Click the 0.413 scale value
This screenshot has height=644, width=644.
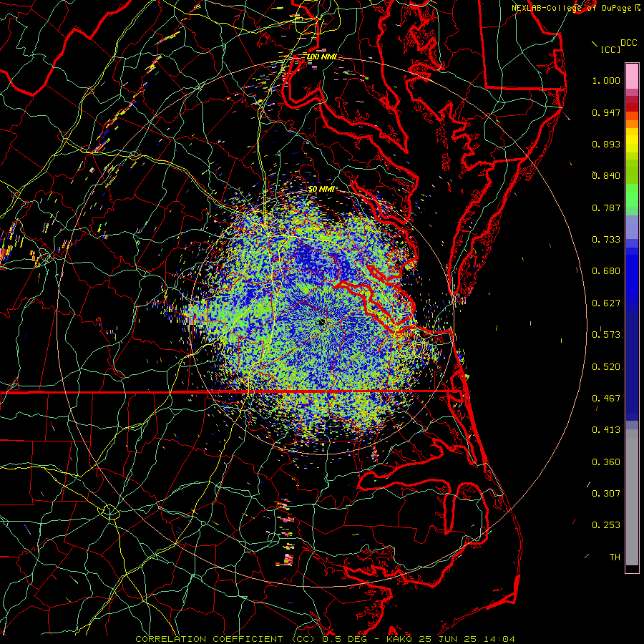(x=606, y=430)
